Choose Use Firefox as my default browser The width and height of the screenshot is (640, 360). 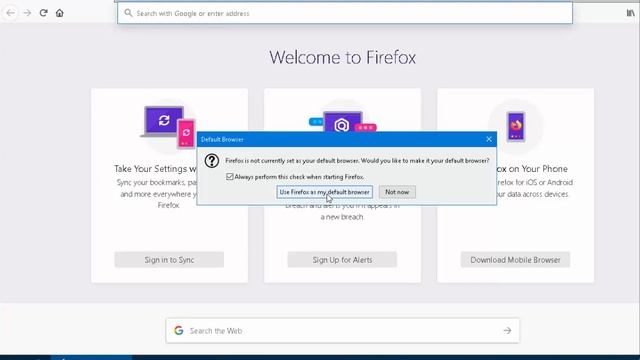pyautogui.click(x=324, y=192)
